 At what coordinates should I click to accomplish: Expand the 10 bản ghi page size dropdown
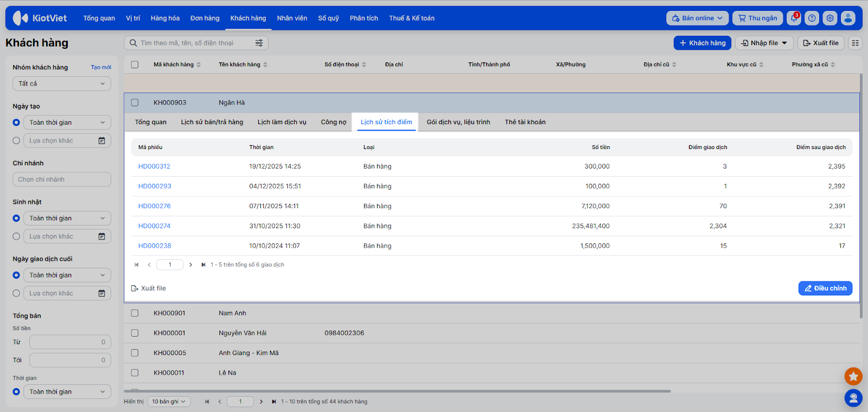point(168,402)
